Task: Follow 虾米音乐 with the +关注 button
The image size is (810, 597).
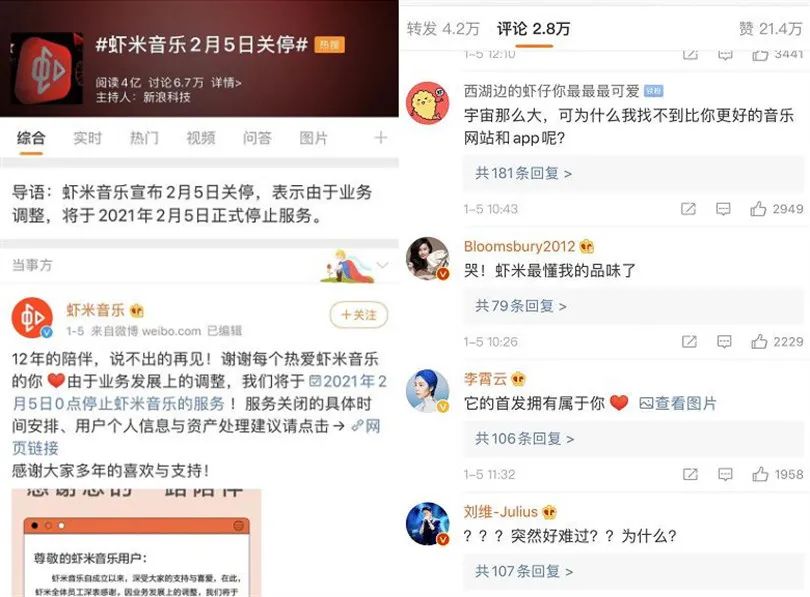Action: [x=359, y=315]
